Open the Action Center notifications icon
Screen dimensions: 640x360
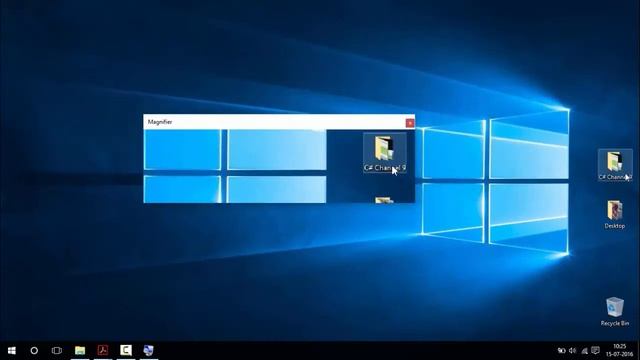(596, 351)
